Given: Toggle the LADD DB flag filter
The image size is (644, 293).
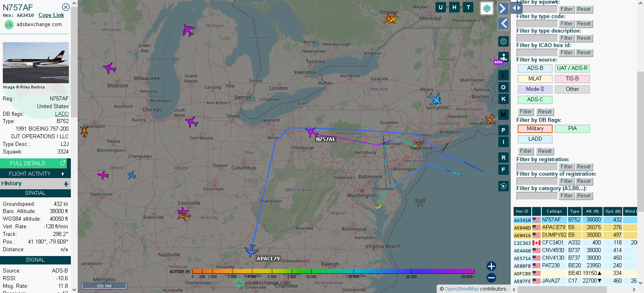Looking at the screenshot, I should tap(535, 139).
